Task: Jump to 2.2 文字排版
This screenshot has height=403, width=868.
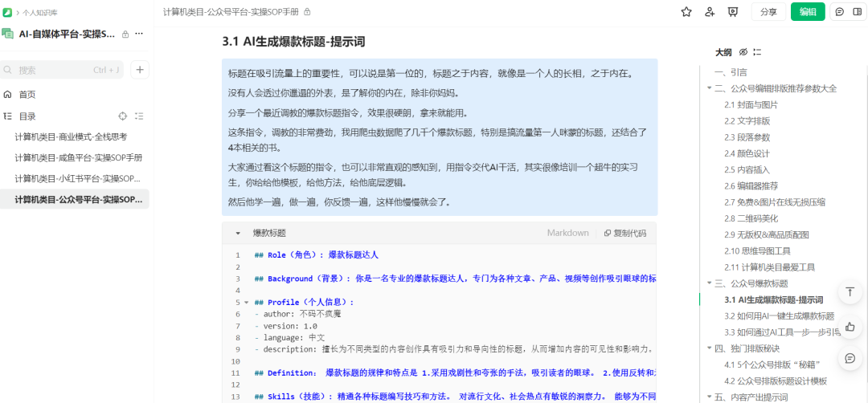Action: coord(747,120)
